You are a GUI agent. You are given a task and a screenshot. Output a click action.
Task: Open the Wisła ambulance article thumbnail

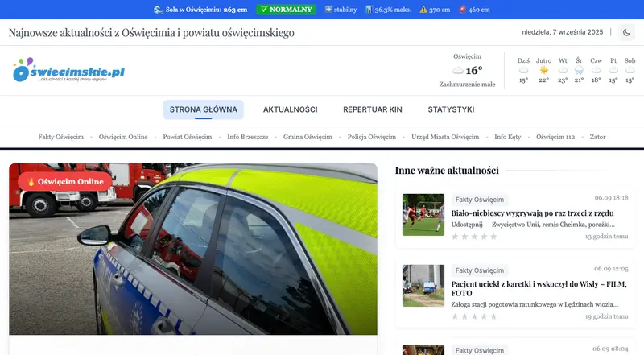tap(423, 286)
